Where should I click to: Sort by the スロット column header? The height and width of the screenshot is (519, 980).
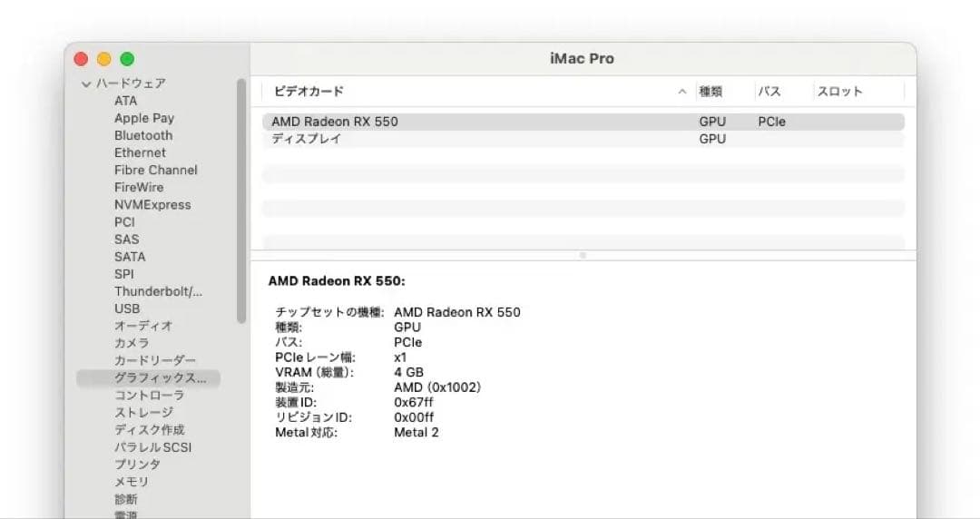coord(840,92)
